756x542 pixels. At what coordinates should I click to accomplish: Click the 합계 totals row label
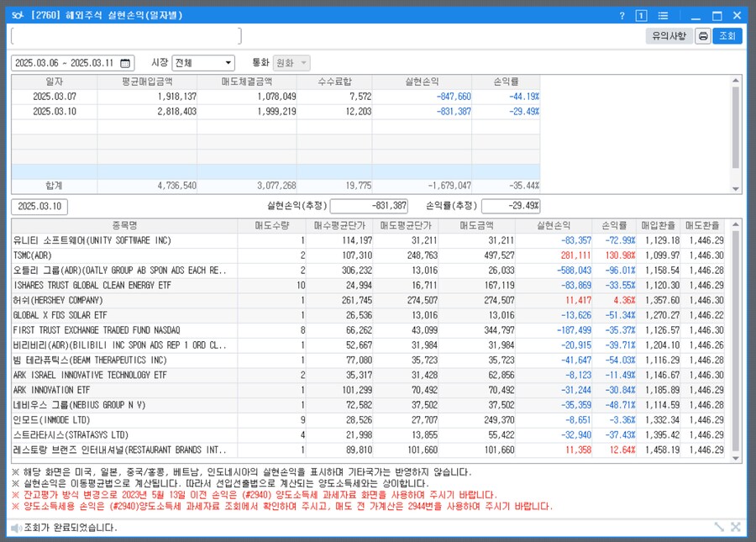click(54, 186)
